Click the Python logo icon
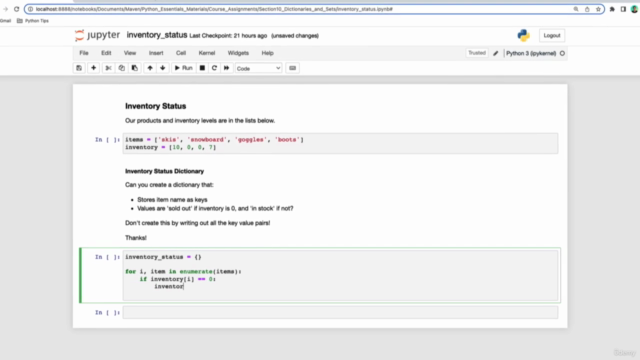The width and height of the screenshot is (640, 360). [523, 36]
